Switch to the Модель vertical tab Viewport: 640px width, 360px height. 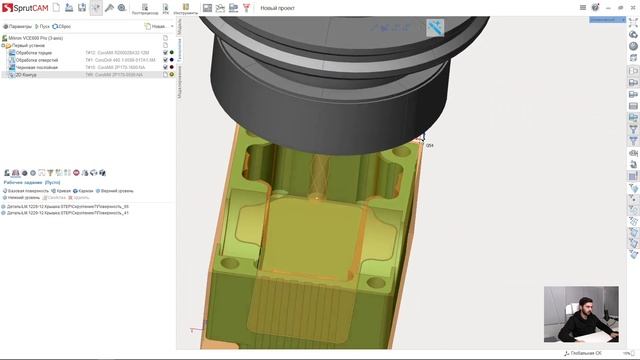click(x=180, y=27)
